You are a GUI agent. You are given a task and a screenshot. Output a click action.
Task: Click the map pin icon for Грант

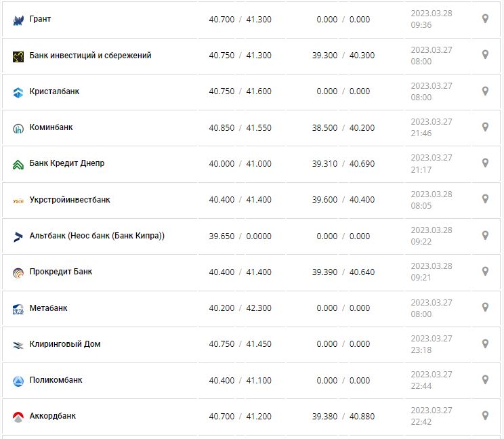[485, 19]
